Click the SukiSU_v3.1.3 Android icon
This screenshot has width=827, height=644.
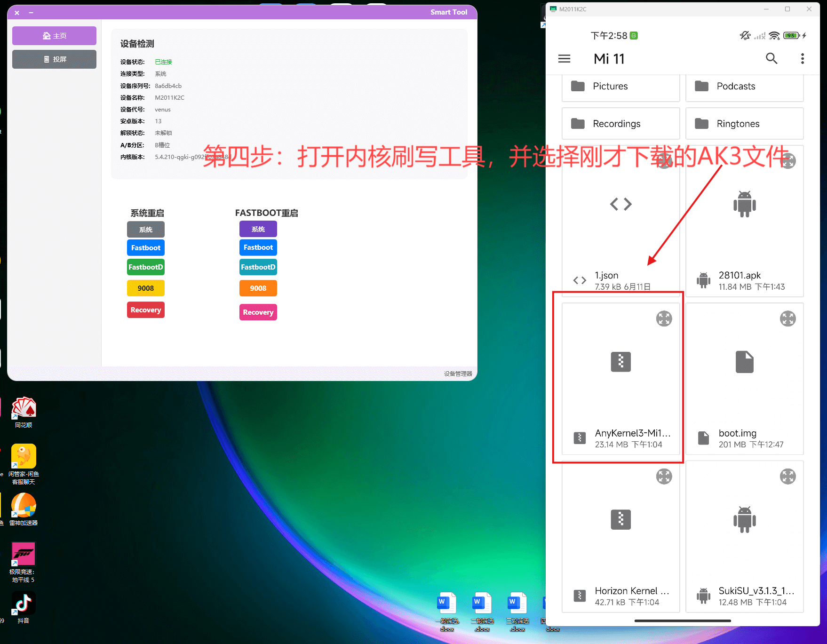(x=744, y=520)
